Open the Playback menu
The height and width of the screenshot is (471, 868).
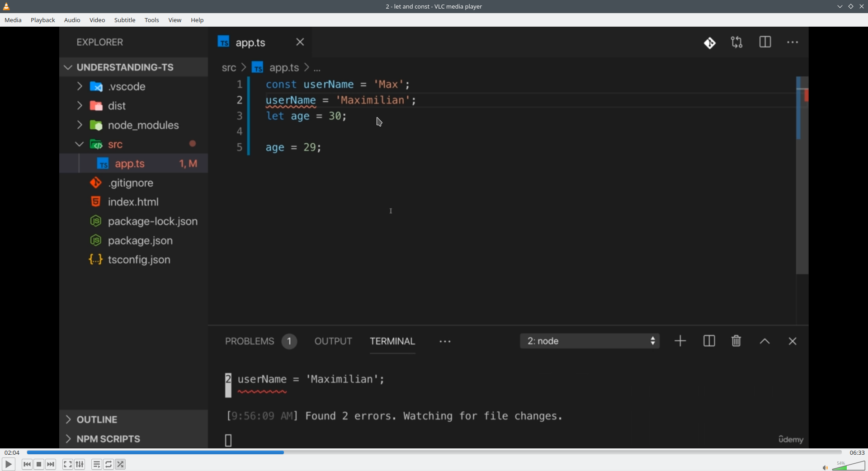pos(43,20)
